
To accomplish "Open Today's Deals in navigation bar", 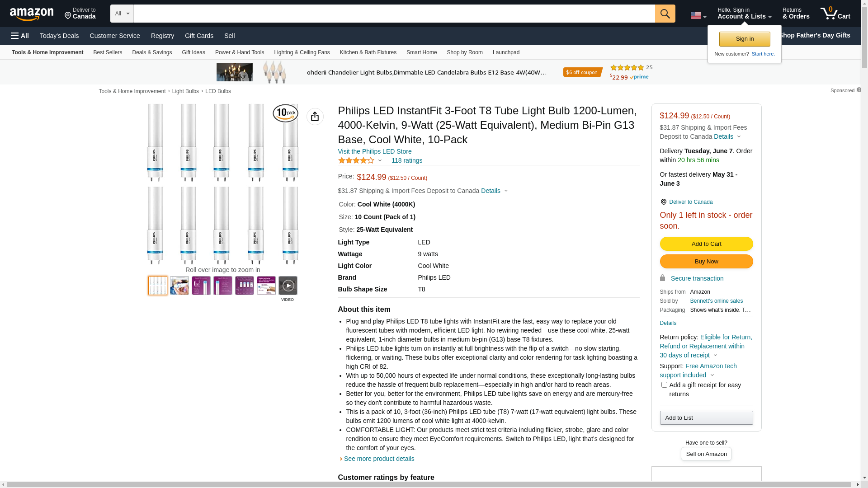I will pyautogui.click(x=59, y=36).
